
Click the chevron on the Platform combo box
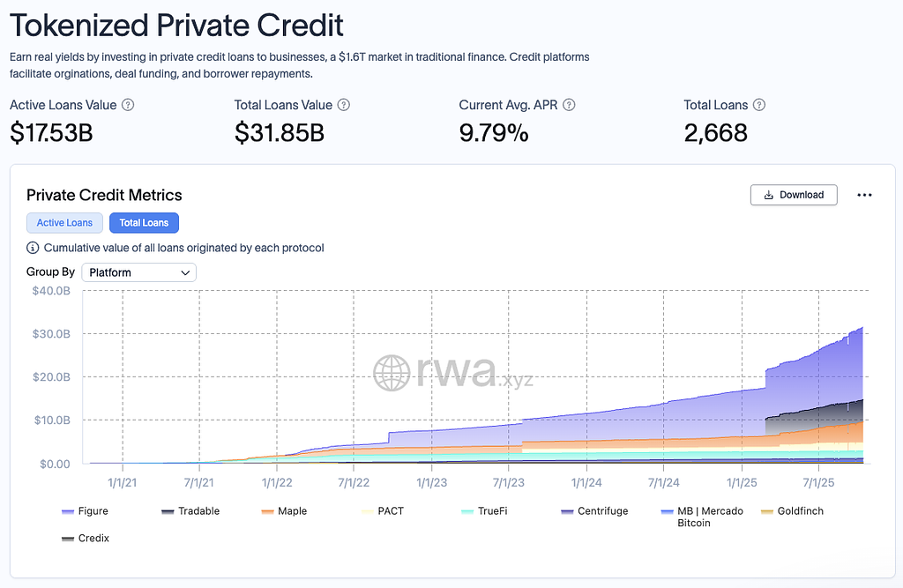pyautogui.click(x=185, y=272)
